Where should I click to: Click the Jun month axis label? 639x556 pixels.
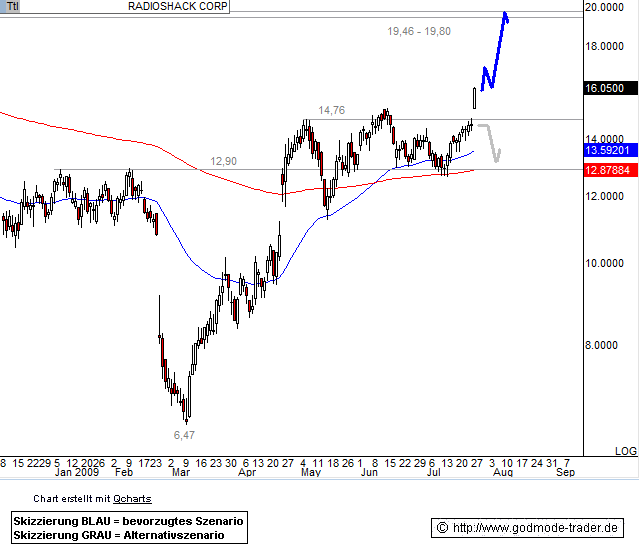click(369, 472)
